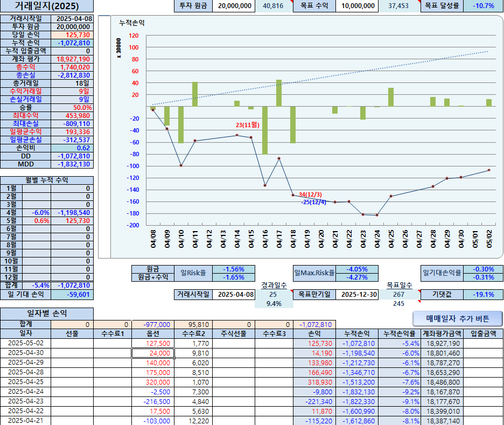
Task: Click the 기댓값 value -19.1%
Action: pos(484,295)
